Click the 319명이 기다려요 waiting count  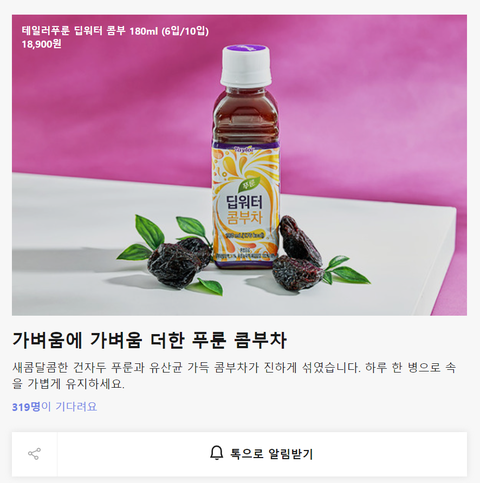click(54, 407)
